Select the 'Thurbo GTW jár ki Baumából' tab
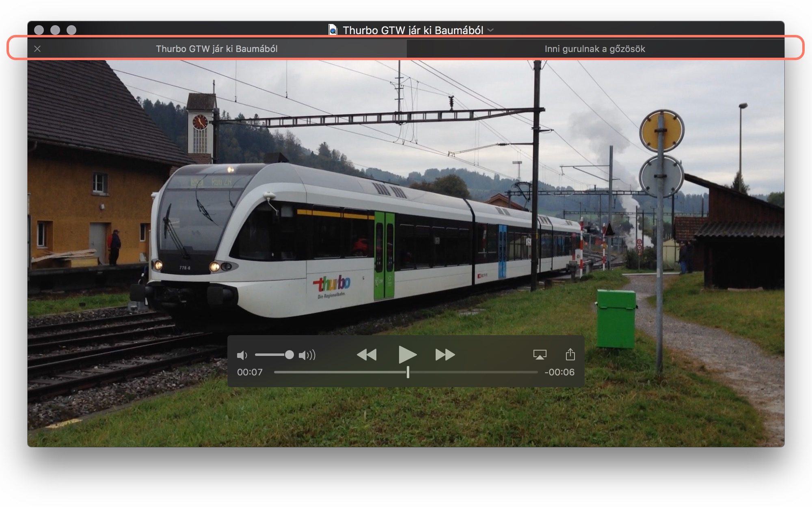Image resolution: width=812 pixels, height=507 pixels. pos(217,49)
